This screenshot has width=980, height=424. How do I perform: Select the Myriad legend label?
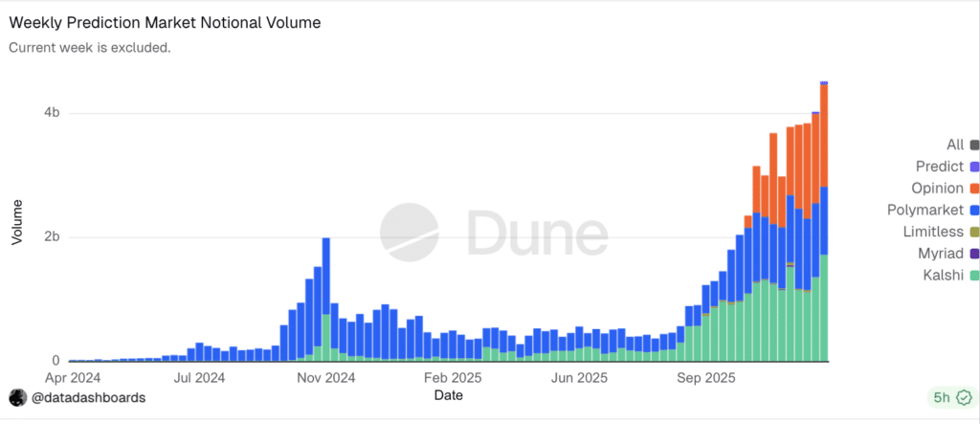[x=941, y=254]
